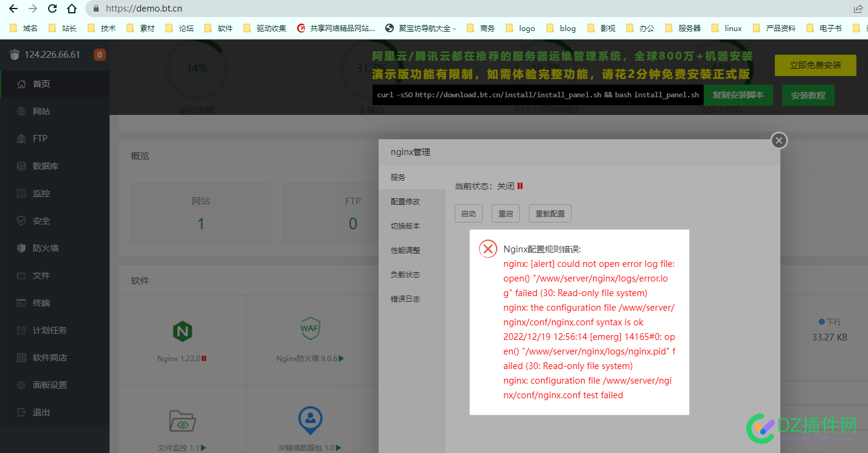Select the 错误日志 tab
Screen dimensions: 868x453
(412, 299)
